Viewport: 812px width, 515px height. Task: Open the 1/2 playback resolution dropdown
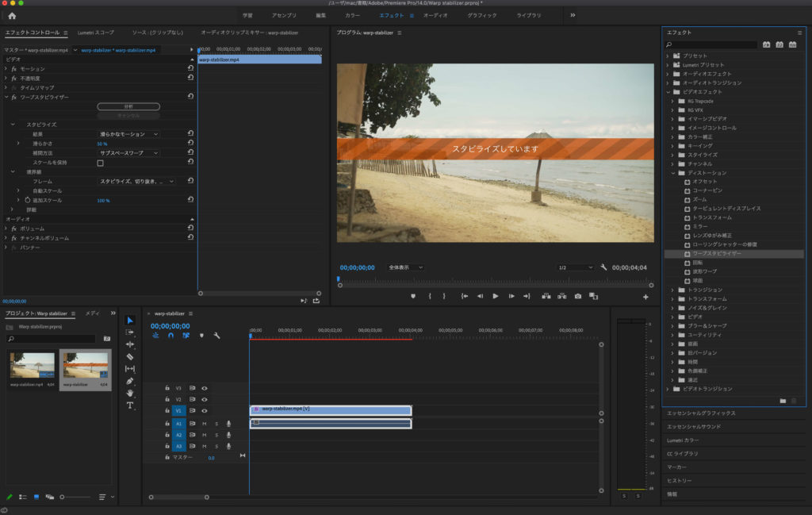[x=576, y=267]
